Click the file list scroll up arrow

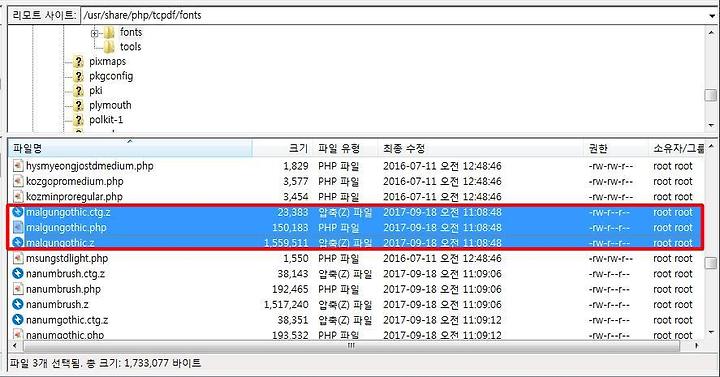point(711,146)
